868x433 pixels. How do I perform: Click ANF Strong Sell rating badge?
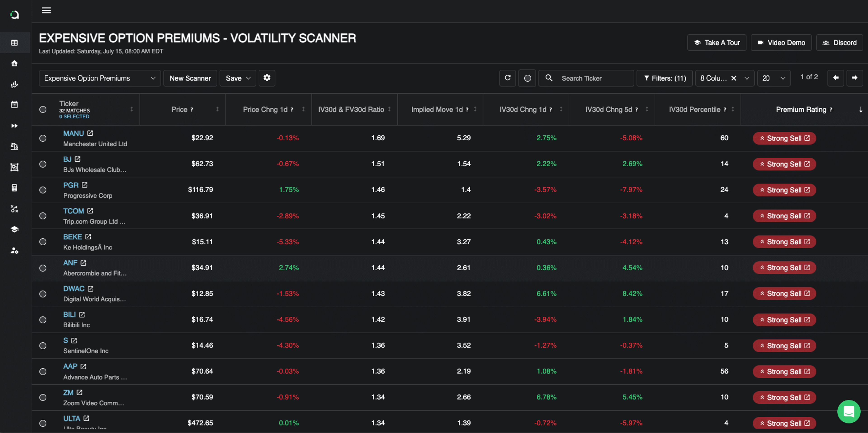point(784,268)
